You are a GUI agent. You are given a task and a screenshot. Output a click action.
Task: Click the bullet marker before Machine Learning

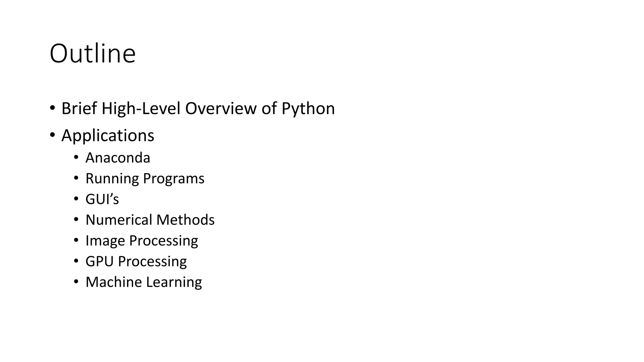[x=76, y=282]
